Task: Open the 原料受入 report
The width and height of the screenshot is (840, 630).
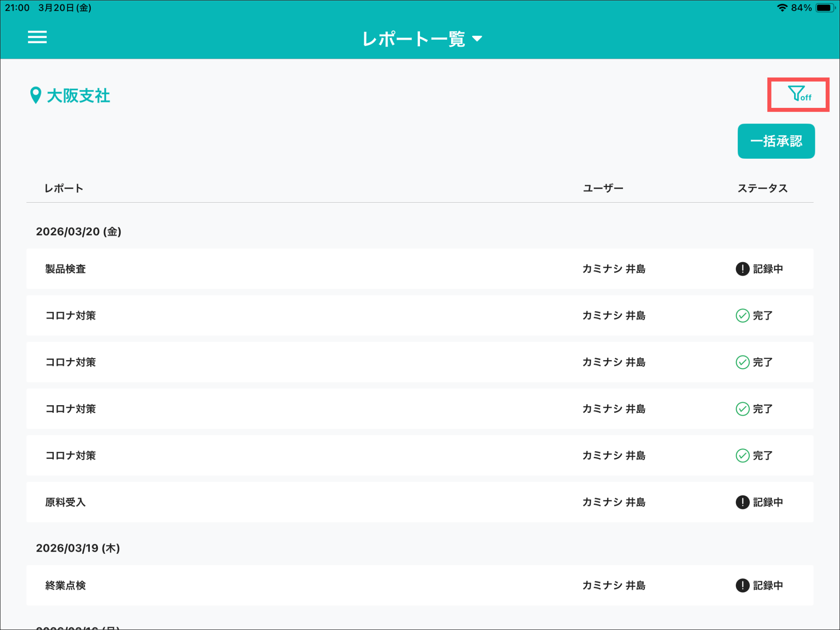Action: (x=66, y=502)
